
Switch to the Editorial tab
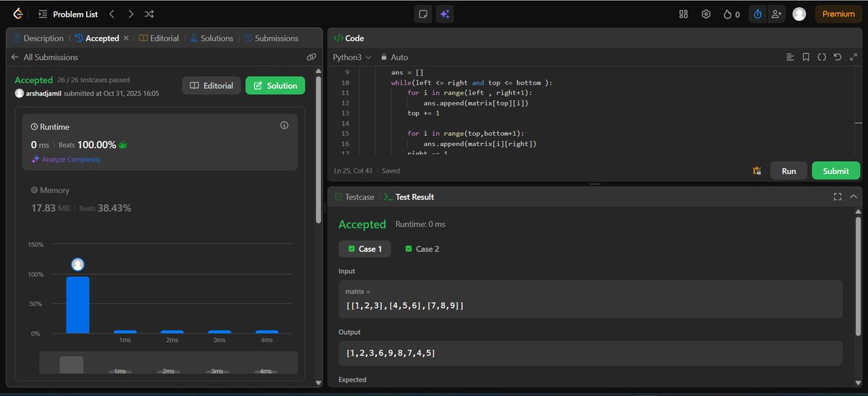coord(159,38)
